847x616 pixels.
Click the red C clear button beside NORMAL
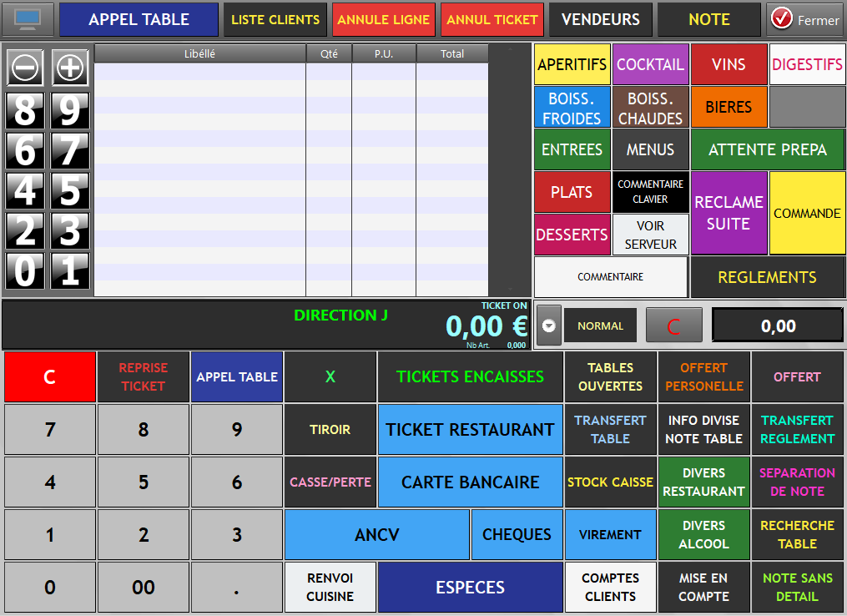673,326
